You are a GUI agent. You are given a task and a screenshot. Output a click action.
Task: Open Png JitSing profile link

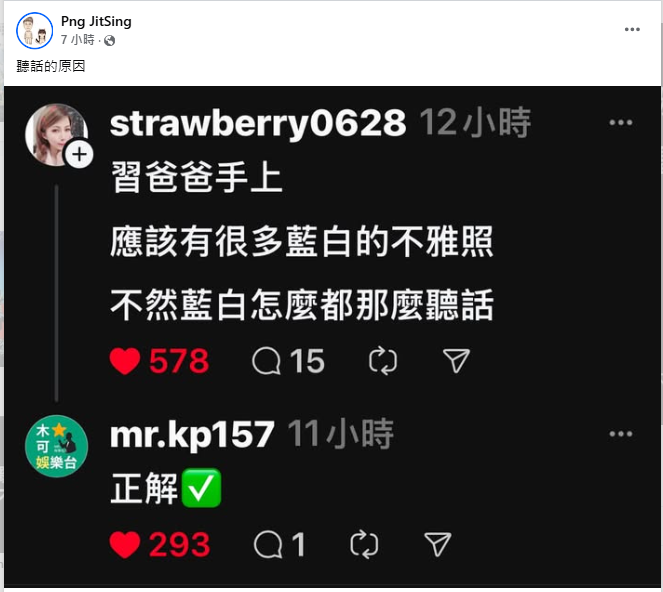pyautogui.click(x=96, y=21)
